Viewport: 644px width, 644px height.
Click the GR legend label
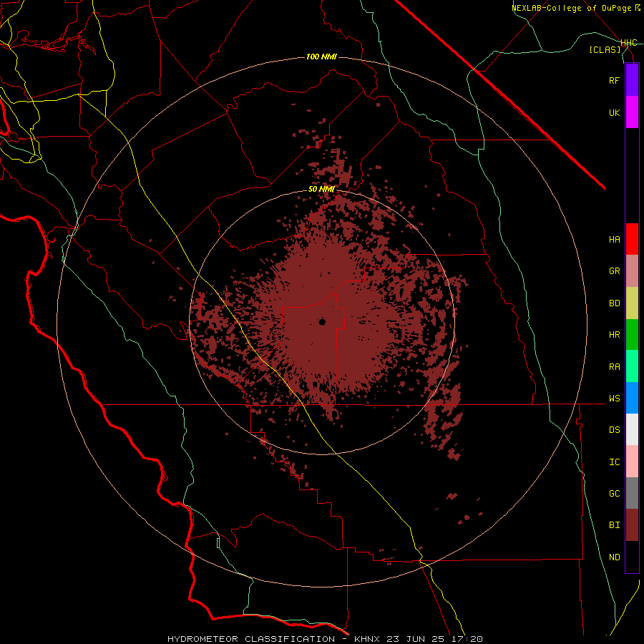coord(614,271)
